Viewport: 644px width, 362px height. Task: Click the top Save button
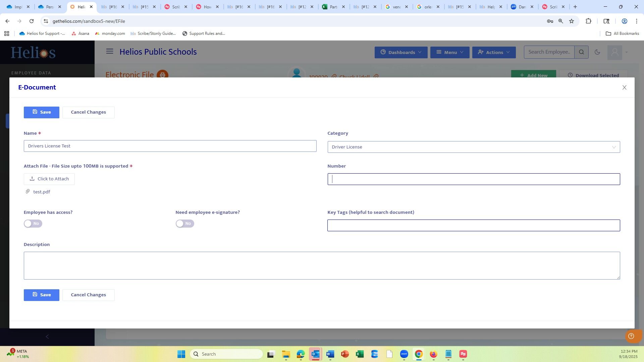point(42,112)
